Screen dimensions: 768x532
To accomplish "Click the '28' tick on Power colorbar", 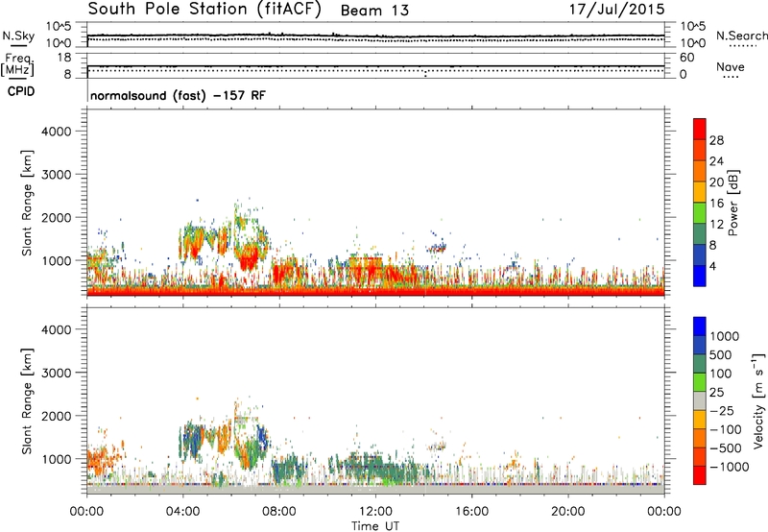I will tap(716, 140).
